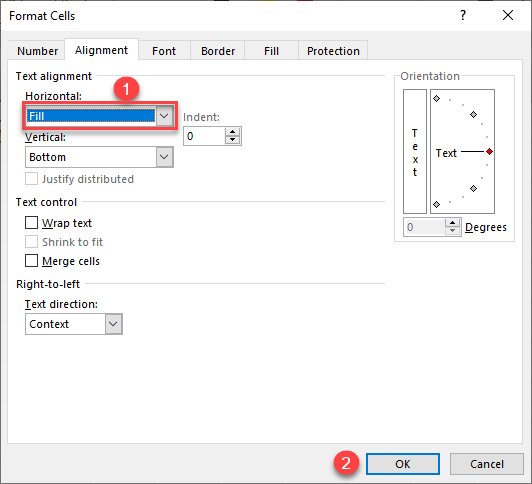
Task: Click into the Degrees input field
Action: pyautogui.click(x=424, y=227)
